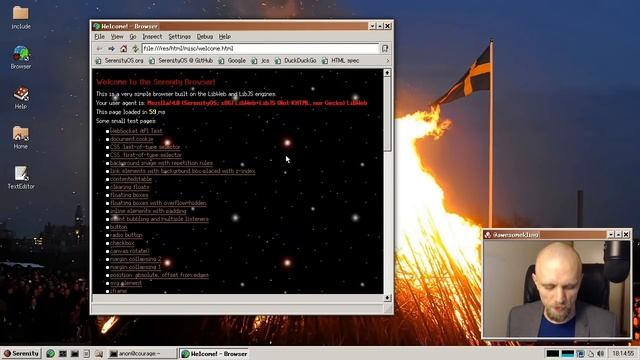
Task: Launch TextEditor from the desktop
Action: 21,178
